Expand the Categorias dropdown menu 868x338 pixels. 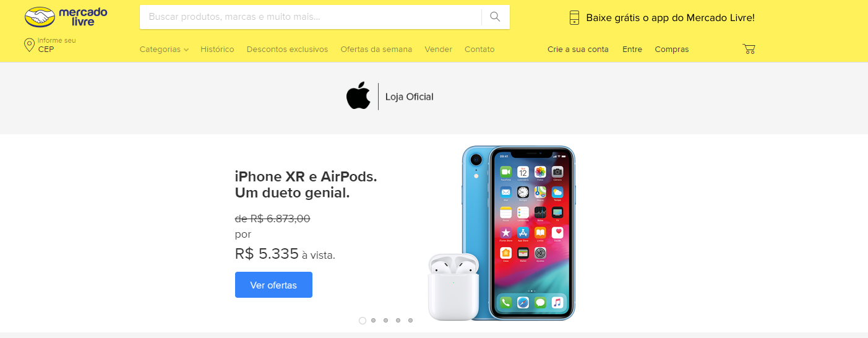[164, 49]
